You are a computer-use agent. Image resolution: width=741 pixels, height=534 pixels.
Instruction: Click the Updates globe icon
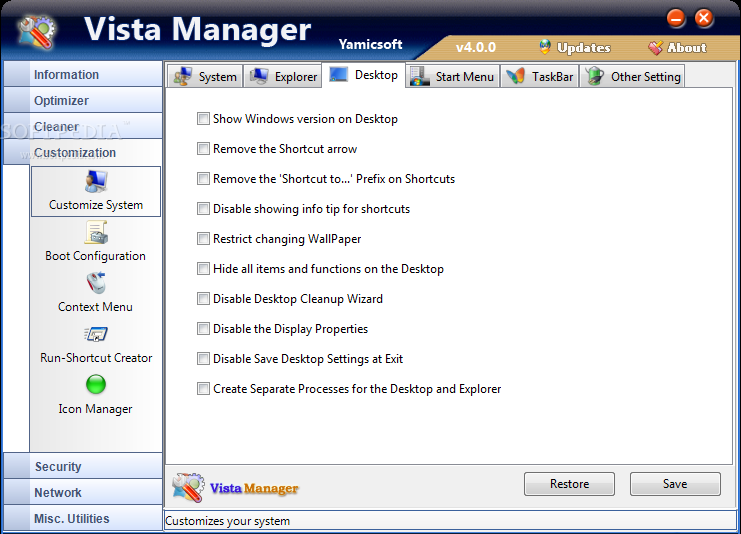tap(545, 47)
